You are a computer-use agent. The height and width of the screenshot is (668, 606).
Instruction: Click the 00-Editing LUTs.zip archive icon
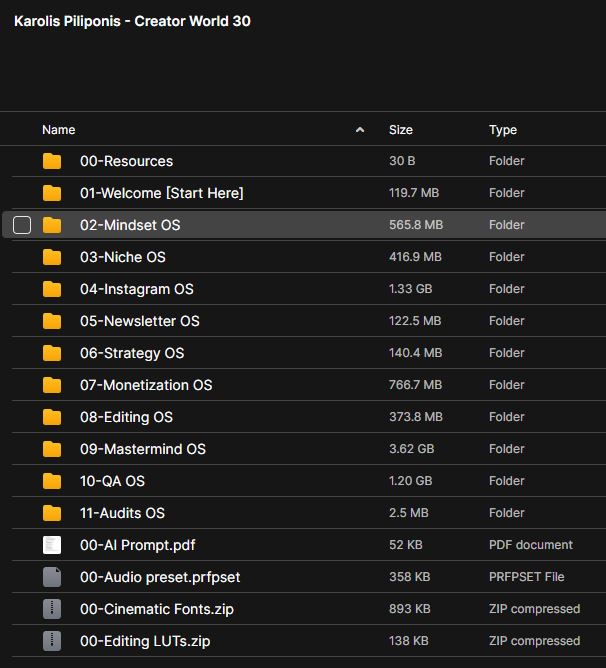point(52,641)
